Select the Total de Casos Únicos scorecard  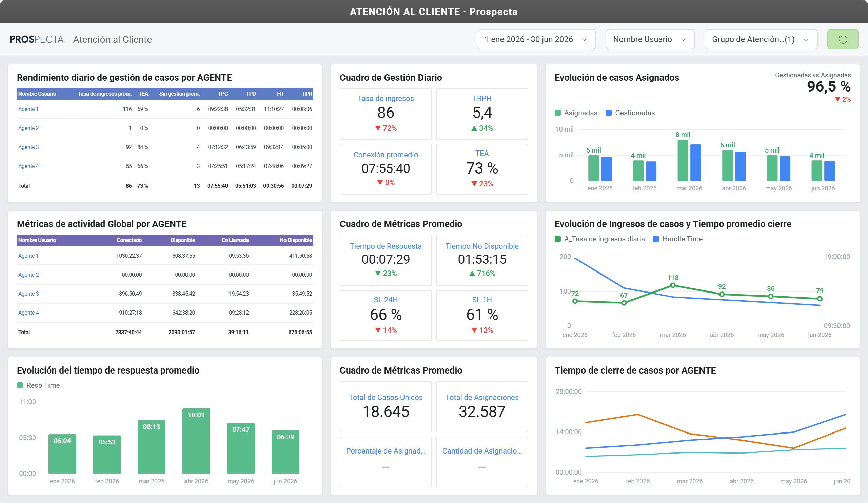[386, 407]
